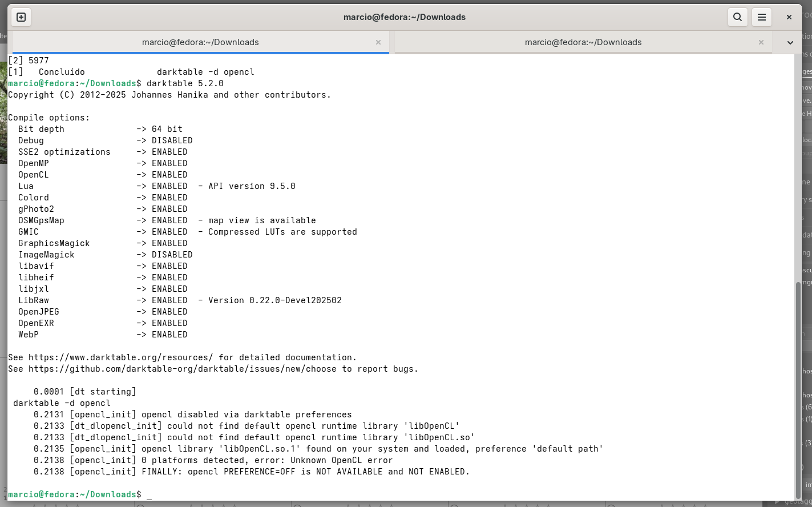The height and width of the screenshot is (507, 812).
Task: Close the second terminal tab
Action: point(761,42)
